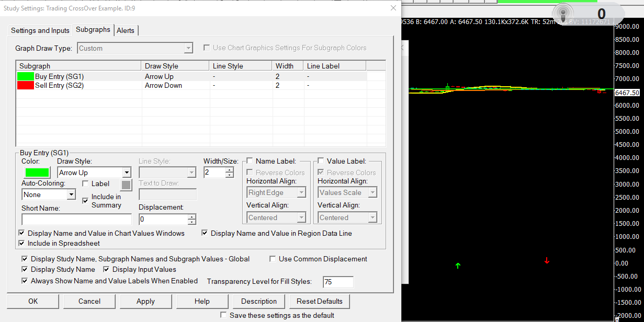Image resolution: width=644 pixels, height=322 pixels.
Task: Click the gray auto-color swatch beside Label
Action: tap(126, 185)
